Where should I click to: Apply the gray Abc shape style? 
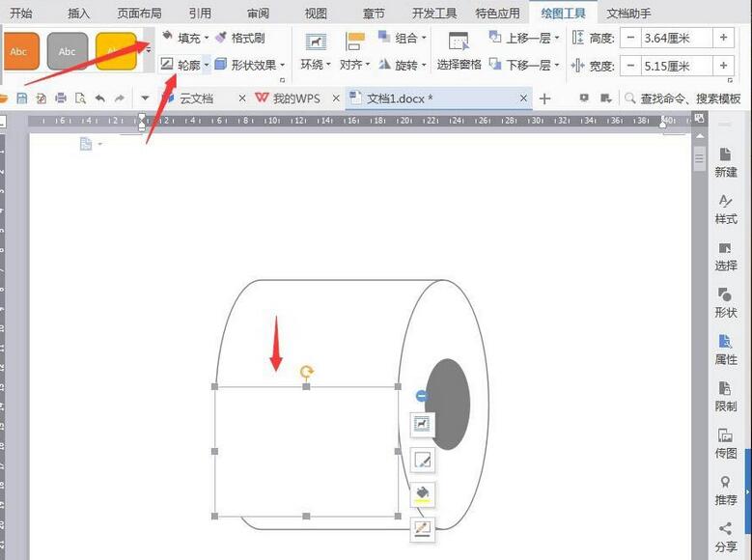(68, 51)
